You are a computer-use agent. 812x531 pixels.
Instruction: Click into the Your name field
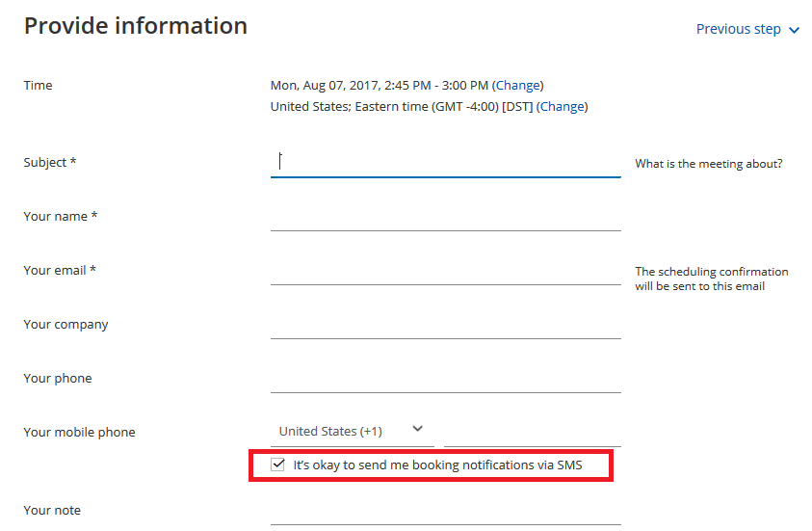[445, 217]
